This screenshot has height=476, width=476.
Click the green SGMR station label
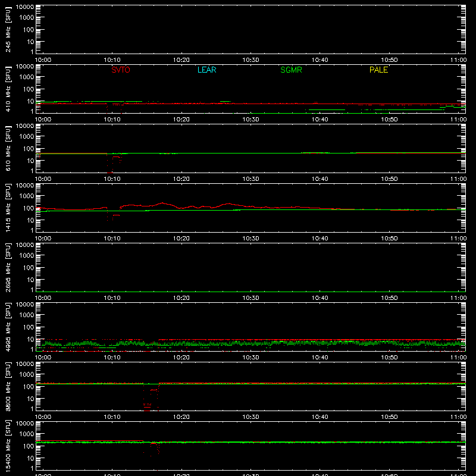[x=291, y=70]
